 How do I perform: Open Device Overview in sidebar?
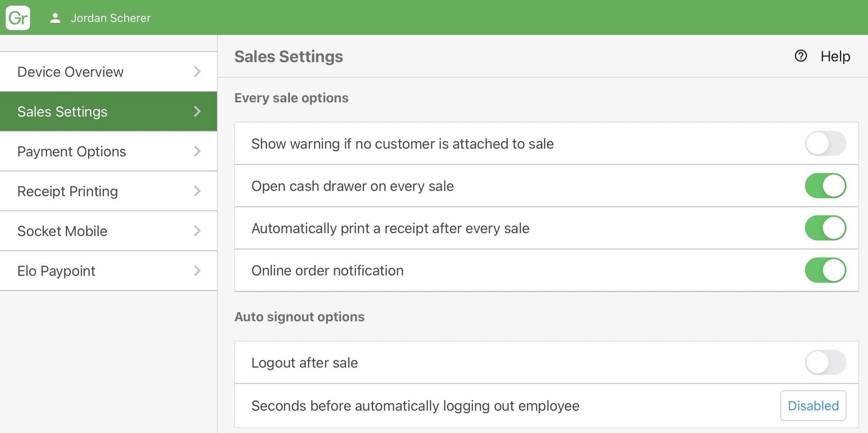[x=70, y=72]
